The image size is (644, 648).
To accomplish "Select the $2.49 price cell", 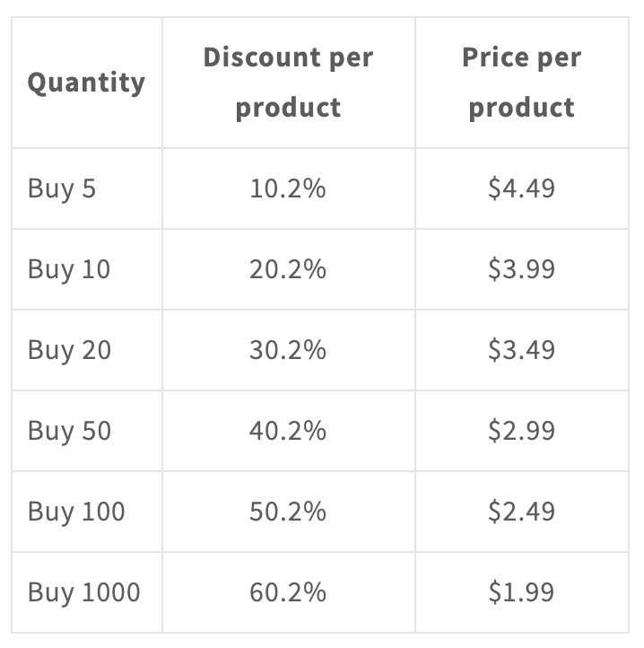I will click(x=522, y=512).
